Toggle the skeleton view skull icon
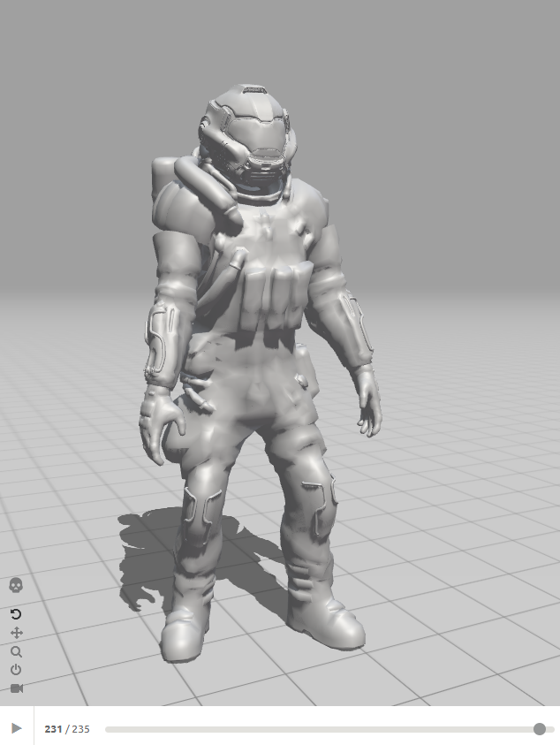The image size is (560, 745). [16, 585]
